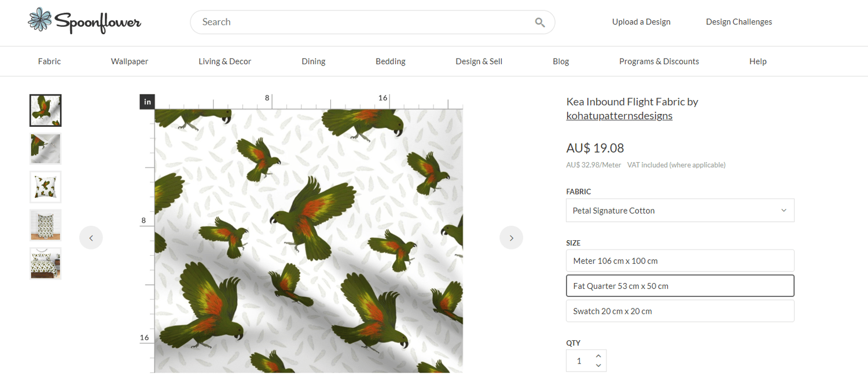Viewport: 868px width, 382px height.
Task: Show next image with right arrow
Action: [x=512, y=238]
